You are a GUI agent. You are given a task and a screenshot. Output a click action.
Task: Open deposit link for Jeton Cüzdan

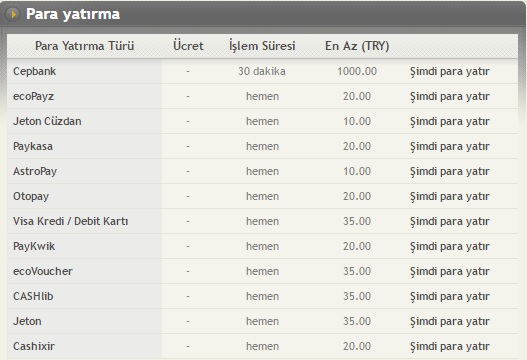point(450,121)
